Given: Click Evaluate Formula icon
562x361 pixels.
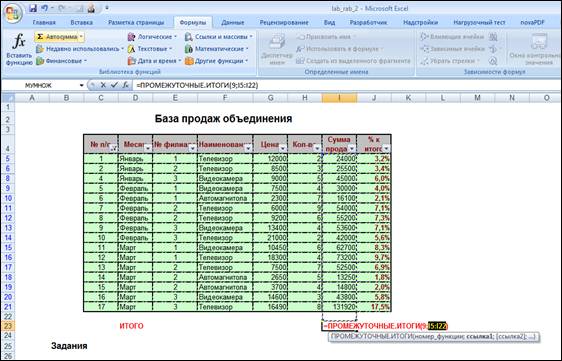Looking at the screenshot, I should coord(493,61).
